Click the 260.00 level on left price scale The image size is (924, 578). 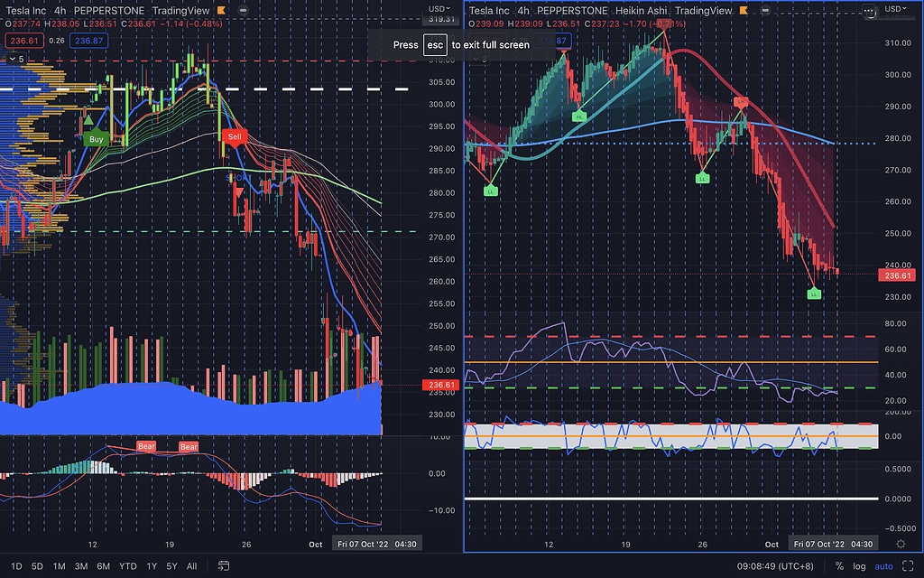[x=441, y=282]
